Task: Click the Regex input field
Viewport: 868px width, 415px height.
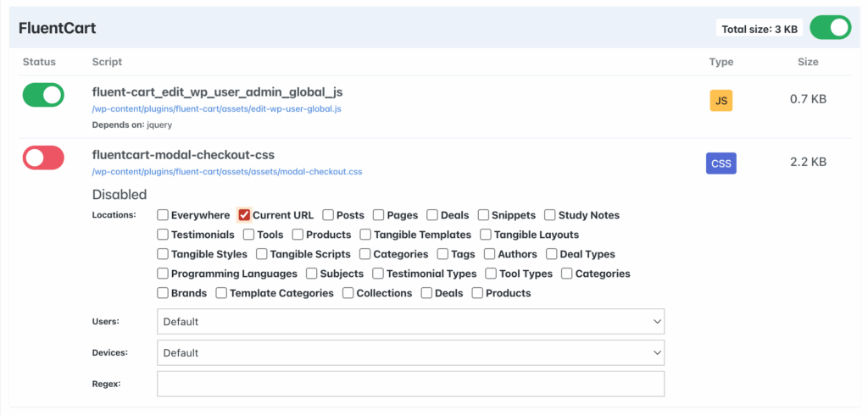Action: click(410, 384)
